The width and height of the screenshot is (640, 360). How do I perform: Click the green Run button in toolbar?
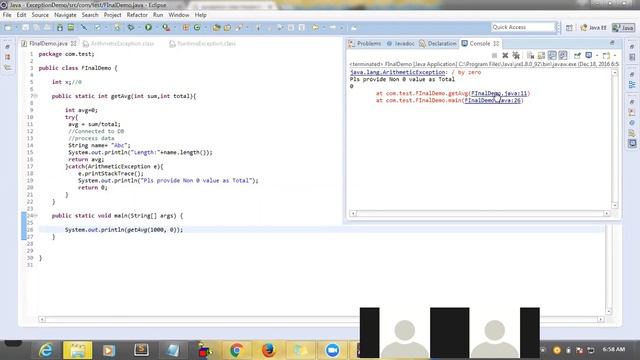148,27
